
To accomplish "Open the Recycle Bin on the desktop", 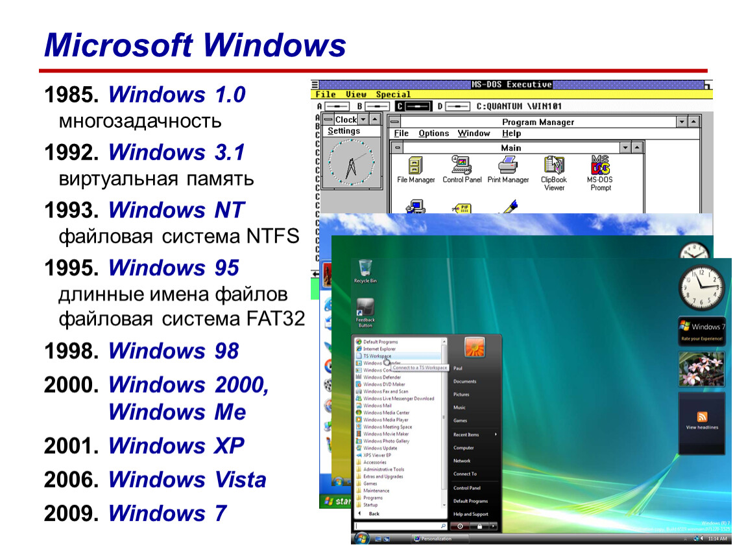I will (365, 272).
